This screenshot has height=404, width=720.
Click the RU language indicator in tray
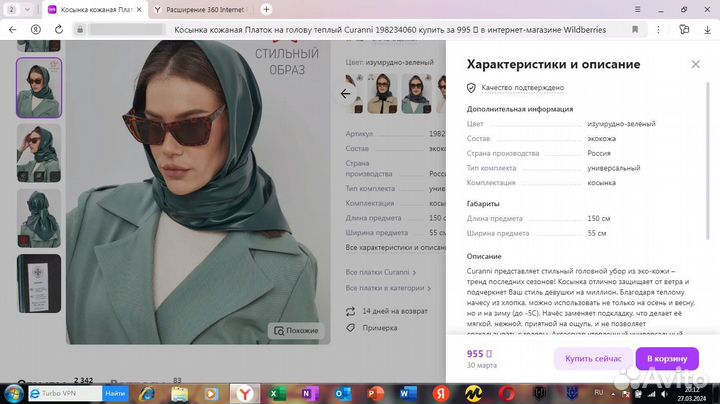tap(598, 393)
